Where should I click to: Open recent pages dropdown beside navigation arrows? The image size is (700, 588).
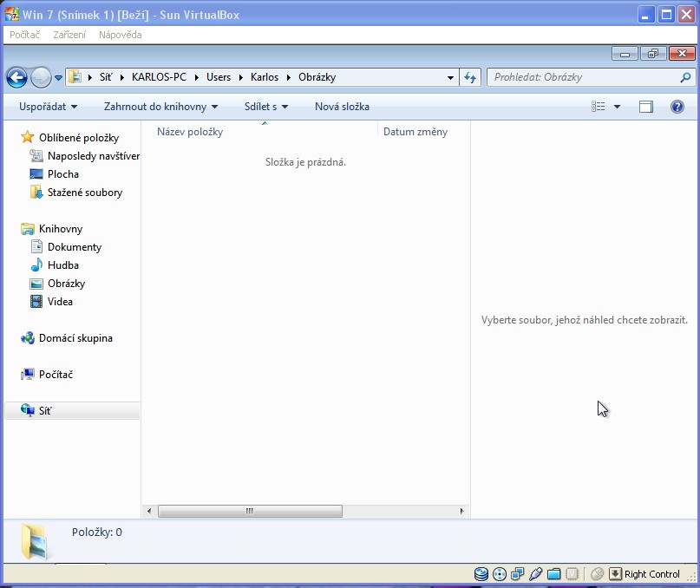pos(58,78)
